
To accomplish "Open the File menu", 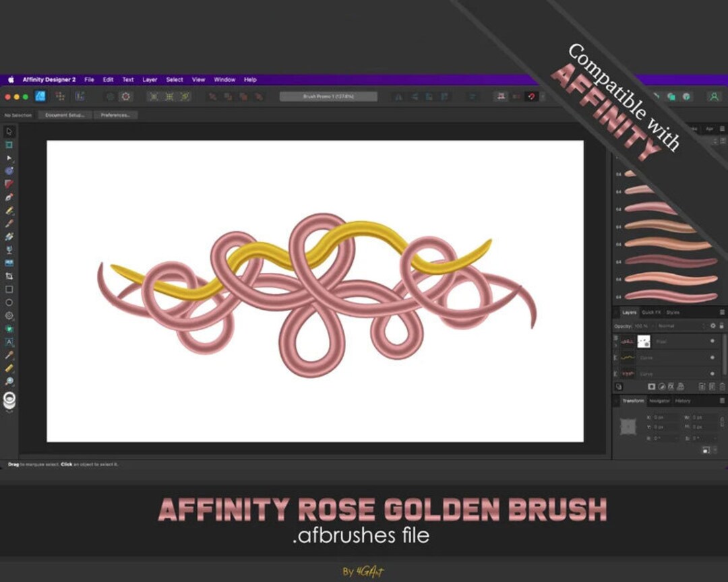I will click(89, 79).
